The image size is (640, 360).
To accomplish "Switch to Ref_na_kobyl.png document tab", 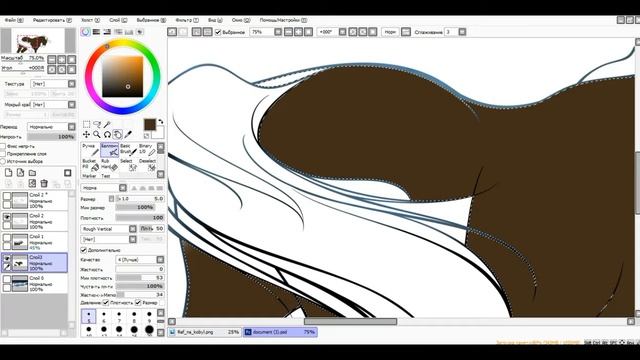I will (205, 332).
